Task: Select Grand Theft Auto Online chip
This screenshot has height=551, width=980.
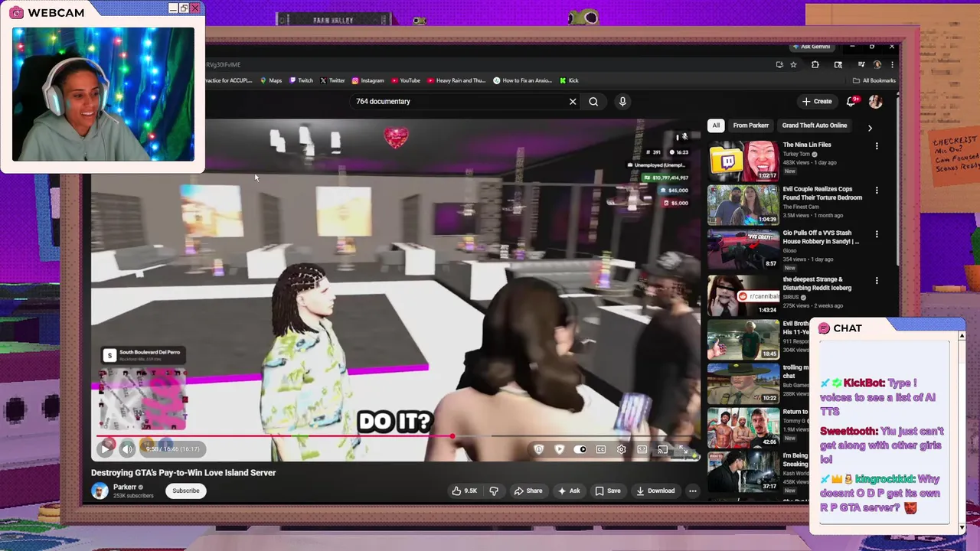Action: coord(815,126)
